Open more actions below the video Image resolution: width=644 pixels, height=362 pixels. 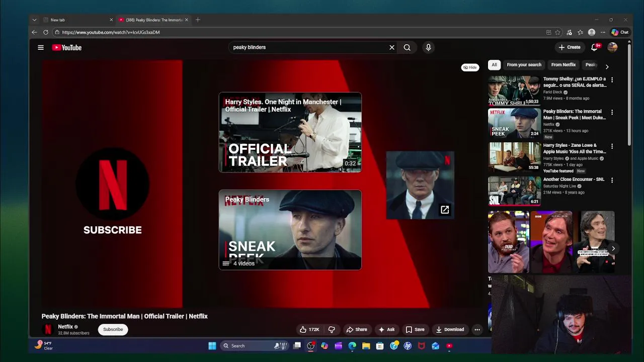coord(477,329)
